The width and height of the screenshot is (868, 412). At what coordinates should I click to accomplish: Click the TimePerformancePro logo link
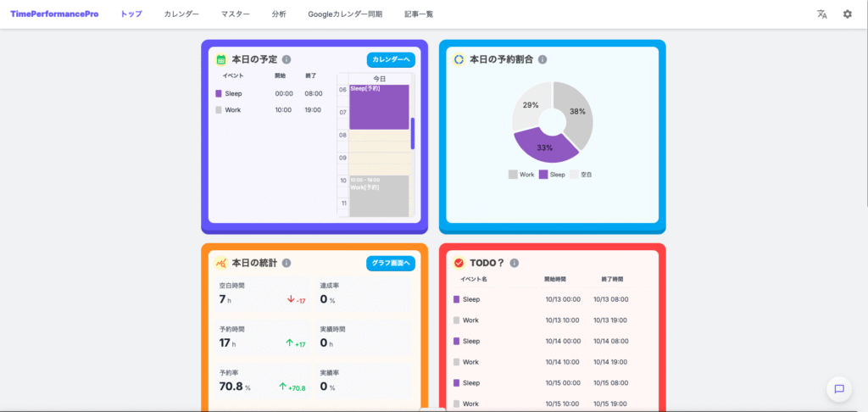pos(56,14)
